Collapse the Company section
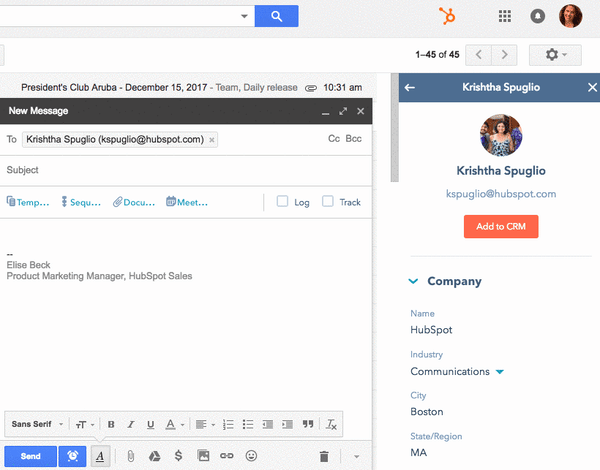The image size is (600, 470). click(413, 282)
